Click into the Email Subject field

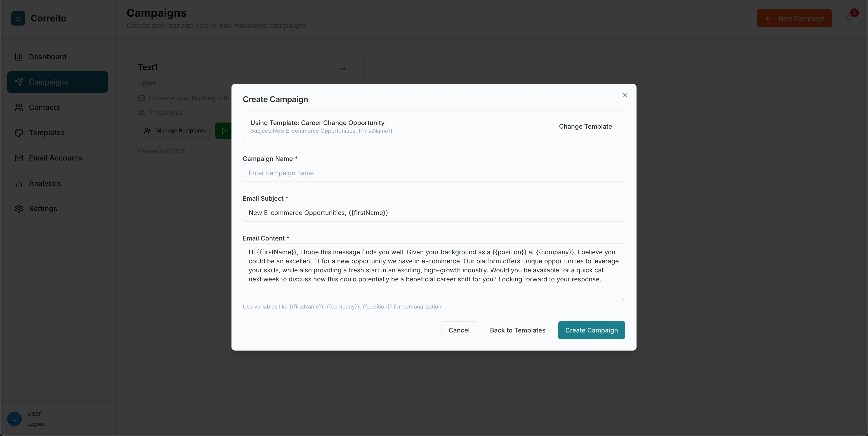coord(434,213)
